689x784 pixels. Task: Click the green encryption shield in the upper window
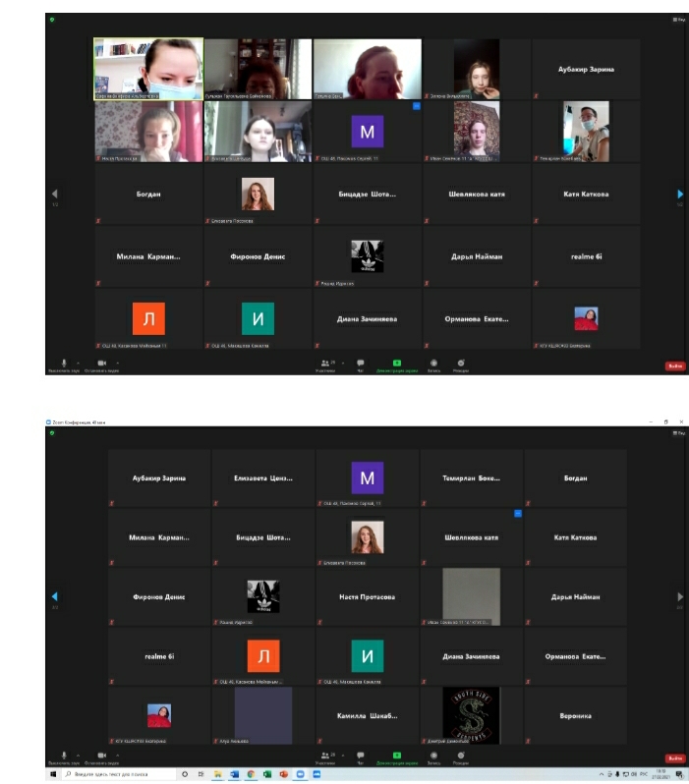pyautogui.click(x=52, y=19)
